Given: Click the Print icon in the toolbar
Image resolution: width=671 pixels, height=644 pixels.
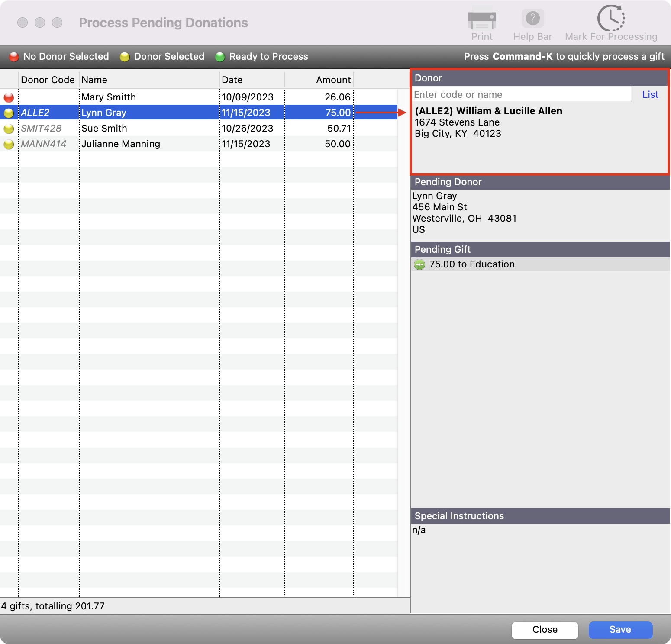Looking at the screenshot, I should tap(482, 19).
